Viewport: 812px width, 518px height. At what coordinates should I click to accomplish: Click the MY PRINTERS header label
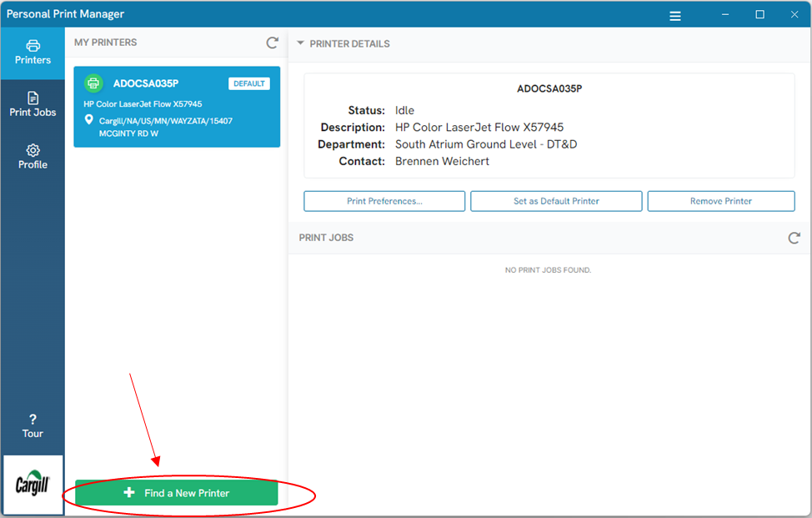pyautogui.click(x=106, y=43)
